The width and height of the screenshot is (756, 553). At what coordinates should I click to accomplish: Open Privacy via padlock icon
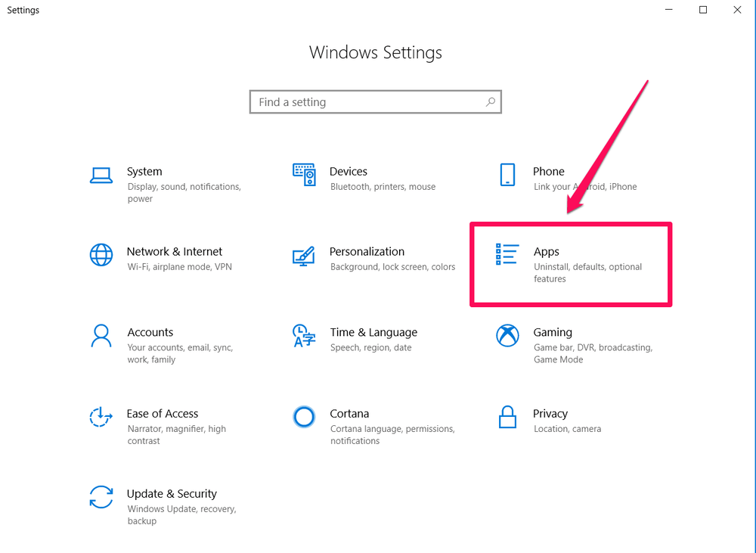click(x=507, y=417)
